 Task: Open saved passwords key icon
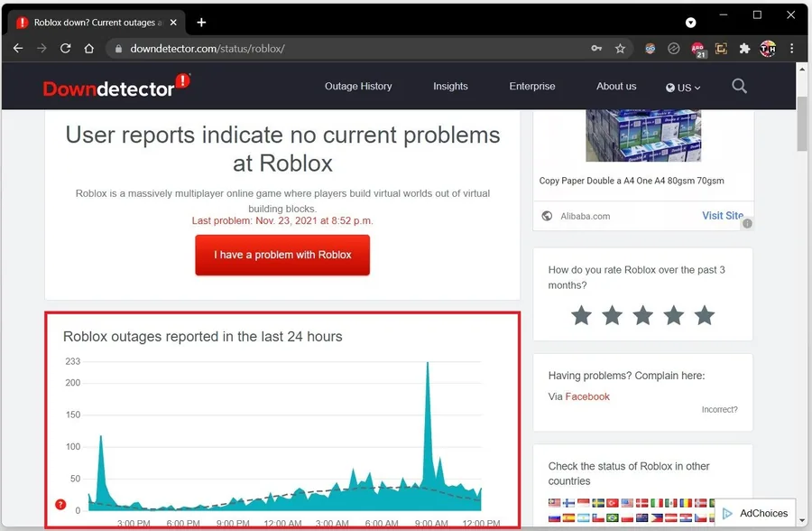(596, 48)
